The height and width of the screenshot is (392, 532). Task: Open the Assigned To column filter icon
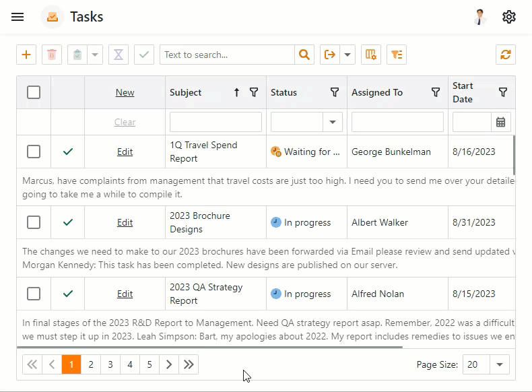point(436,92)
